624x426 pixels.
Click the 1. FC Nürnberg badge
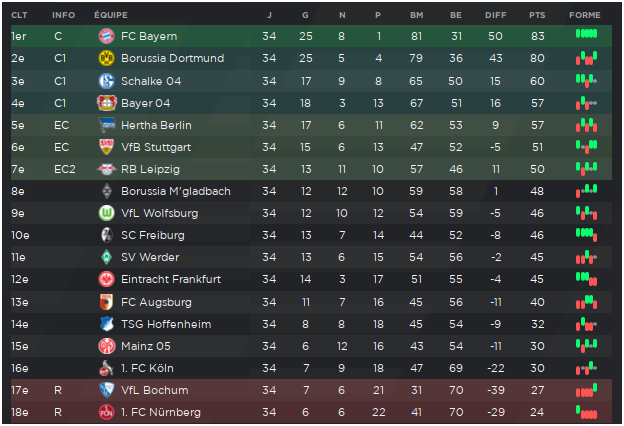pos(106,412)
